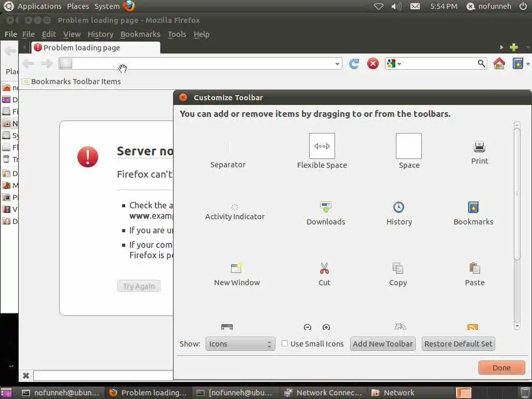The image size is (532, 399).
Task: Click the mail envelope indicator
Action: (415, 6)
